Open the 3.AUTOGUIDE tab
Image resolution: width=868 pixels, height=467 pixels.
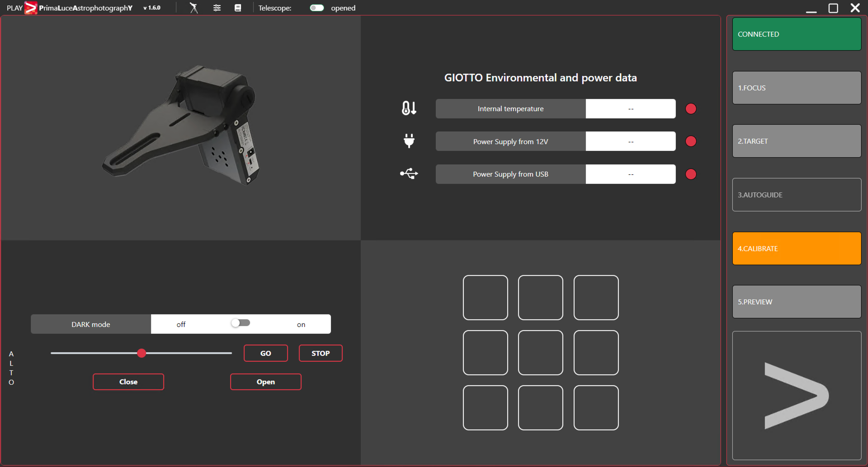[x=797, y=195]
